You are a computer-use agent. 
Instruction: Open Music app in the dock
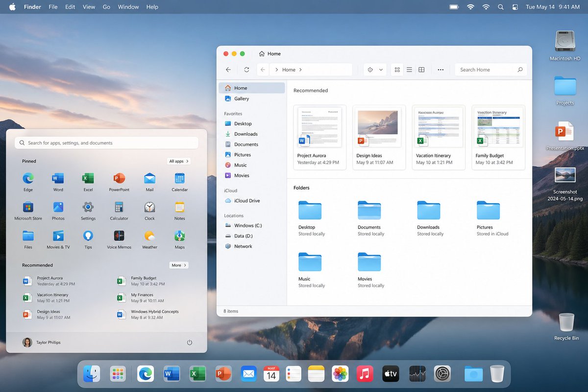(x=365, y=374)
